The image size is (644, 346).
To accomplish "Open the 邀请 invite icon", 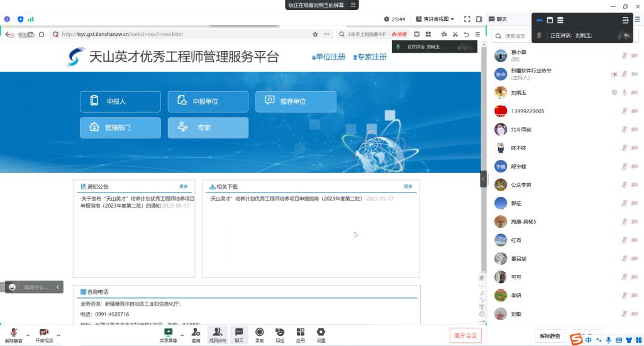I will click(x=196, y=332).
